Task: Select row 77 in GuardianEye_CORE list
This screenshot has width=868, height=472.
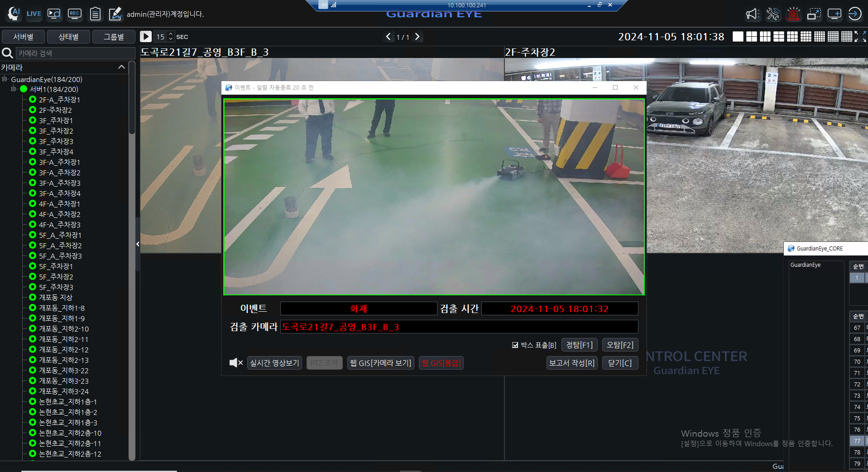Action: (x=857, y=441)
